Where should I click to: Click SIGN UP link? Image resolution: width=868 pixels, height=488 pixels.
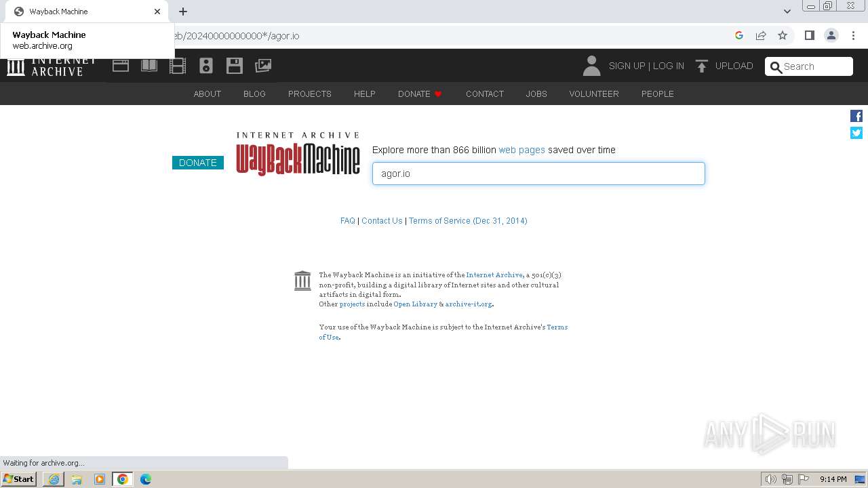click(x=627, y=66)
